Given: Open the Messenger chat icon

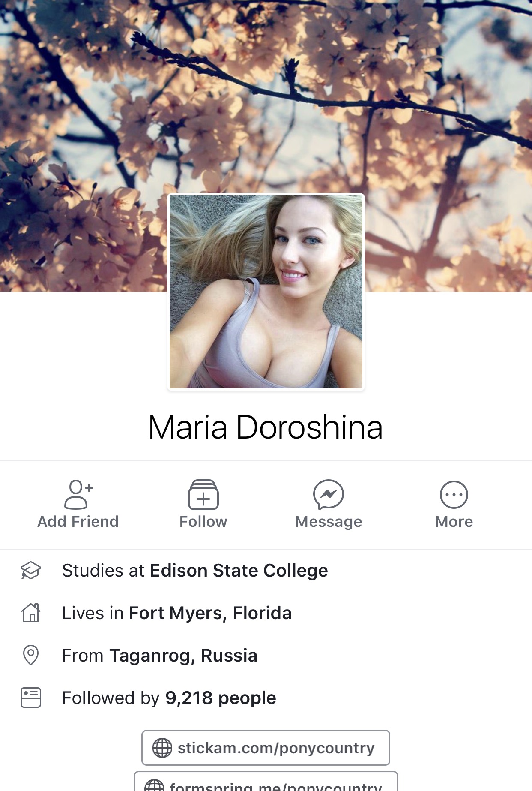Looking at the screenshot, I should [x=329, y=494].
